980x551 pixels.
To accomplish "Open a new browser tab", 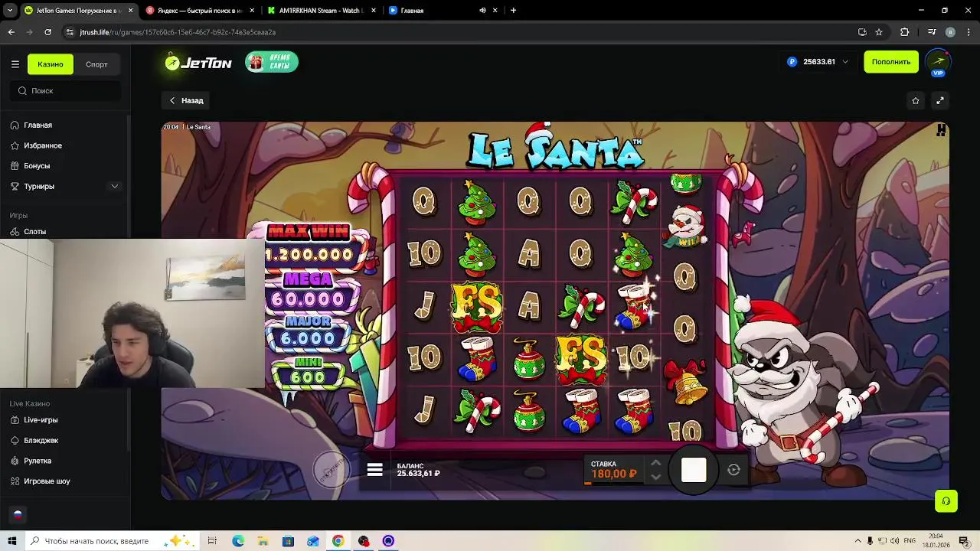I will 513,11.
